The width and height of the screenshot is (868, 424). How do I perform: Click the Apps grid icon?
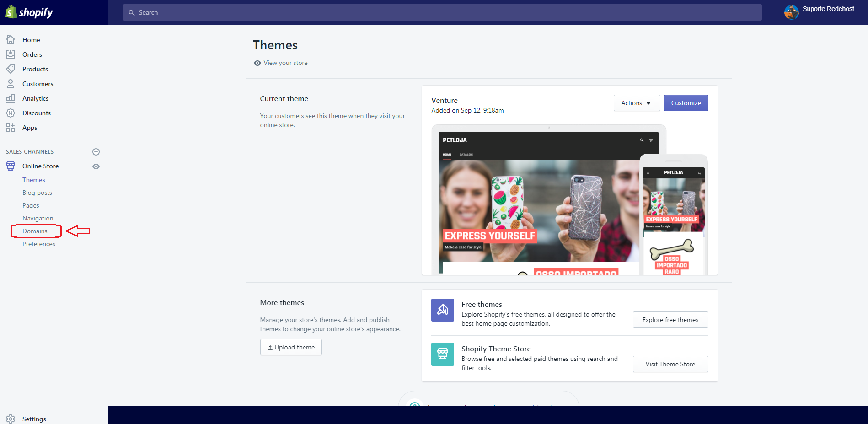(x=11, y=128)
